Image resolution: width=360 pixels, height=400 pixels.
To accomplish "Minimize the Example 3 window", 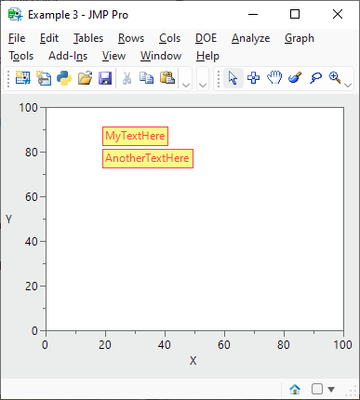I will click(253, 14).
